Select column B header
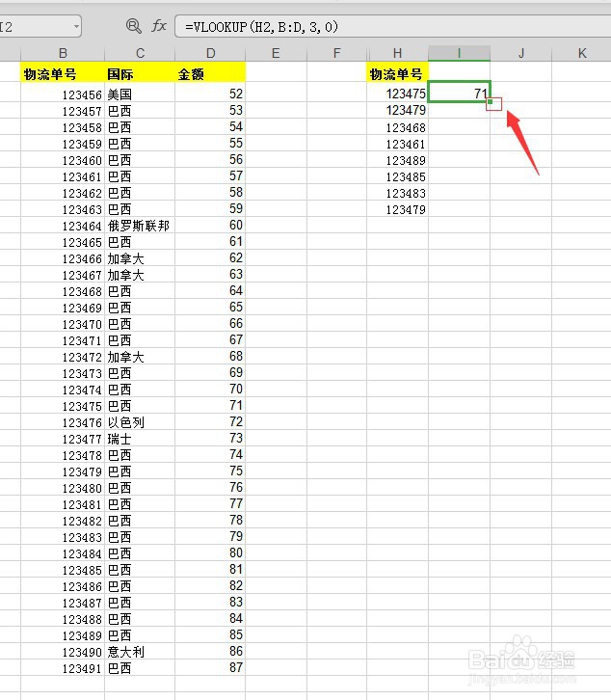This screenshot has width=611, height=700. [x=63, y=54]
